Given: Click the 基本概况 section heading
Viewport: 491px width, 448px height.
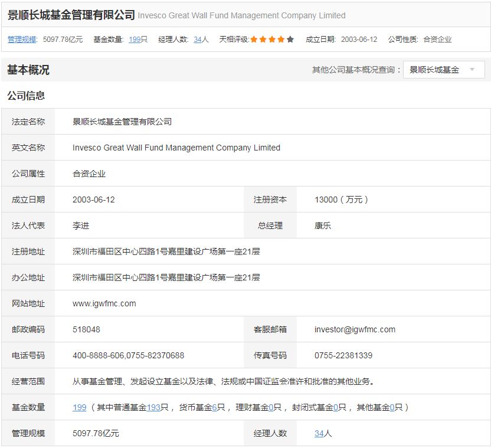Looking at the screenshot, I should point(28,70).
